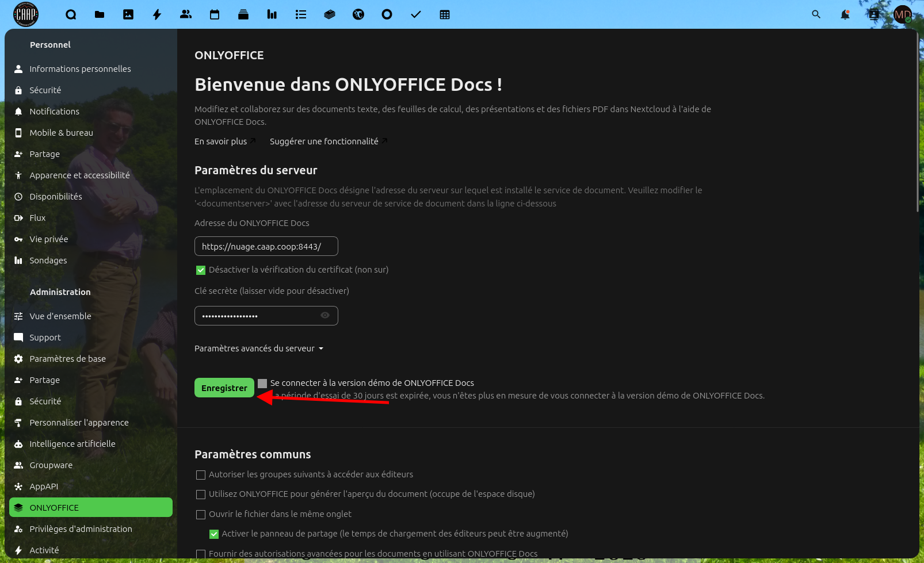The width and height of the screenshot is (924, 563).
Task: Open the Polls bar chart icon
Action: pyautogui.click(x=272, y=14)
